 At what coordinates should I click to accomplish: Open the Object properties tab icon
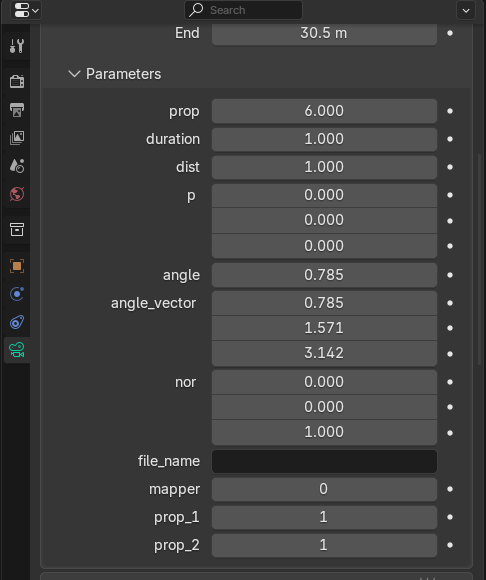click(x=17, y=266)
